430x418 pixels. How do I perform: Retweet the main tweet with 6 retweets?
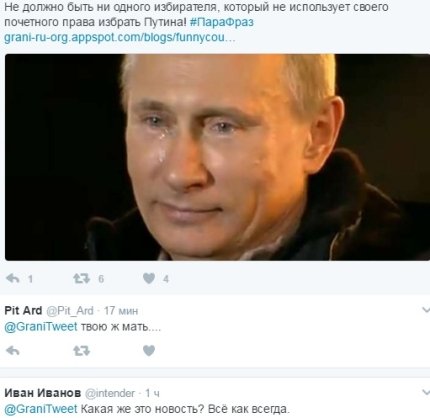(81, 278)
